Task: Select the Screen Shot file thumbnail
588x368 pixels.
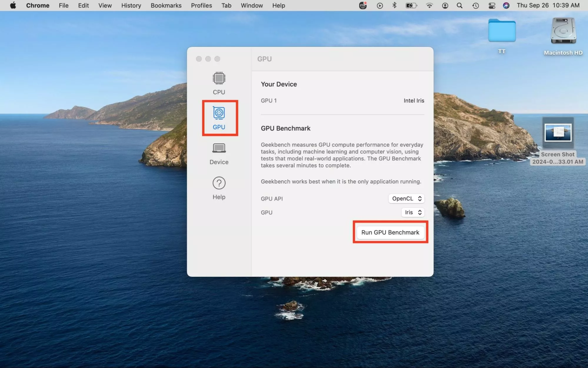Action: point(558,133)
